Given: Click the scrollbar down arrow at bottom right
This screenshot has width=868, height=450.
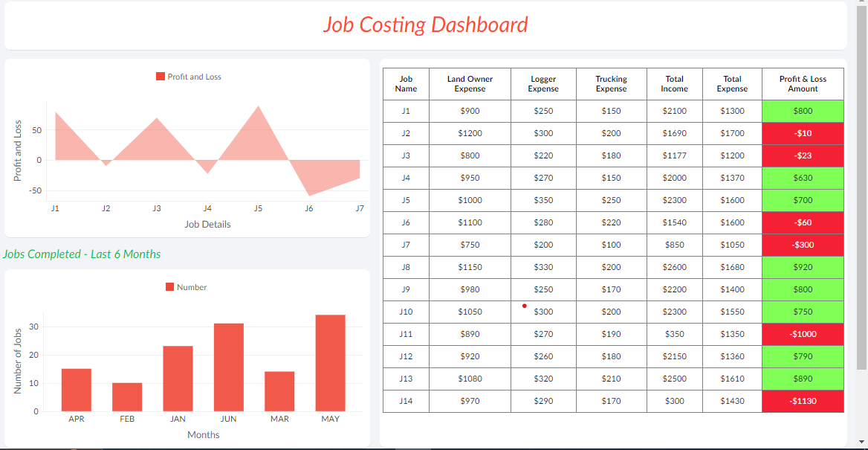Looking at the screenshot, I should tap(862, 444).
